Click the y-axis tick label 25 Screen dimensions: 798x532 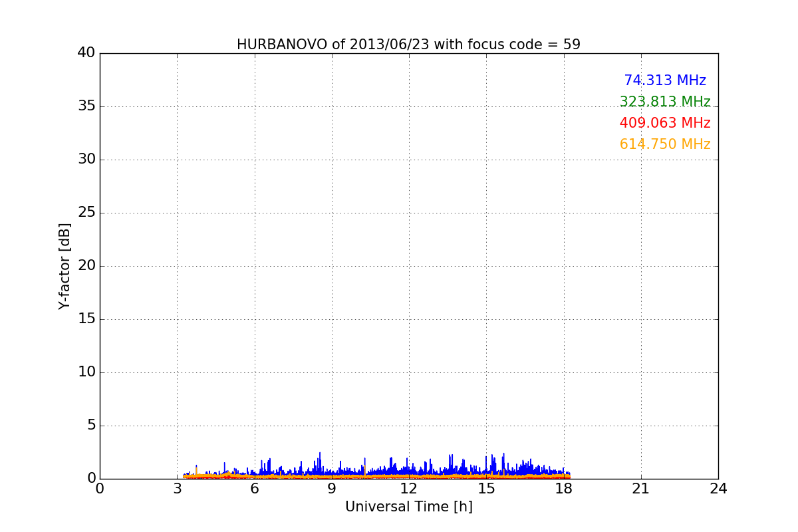pos(86,213)
